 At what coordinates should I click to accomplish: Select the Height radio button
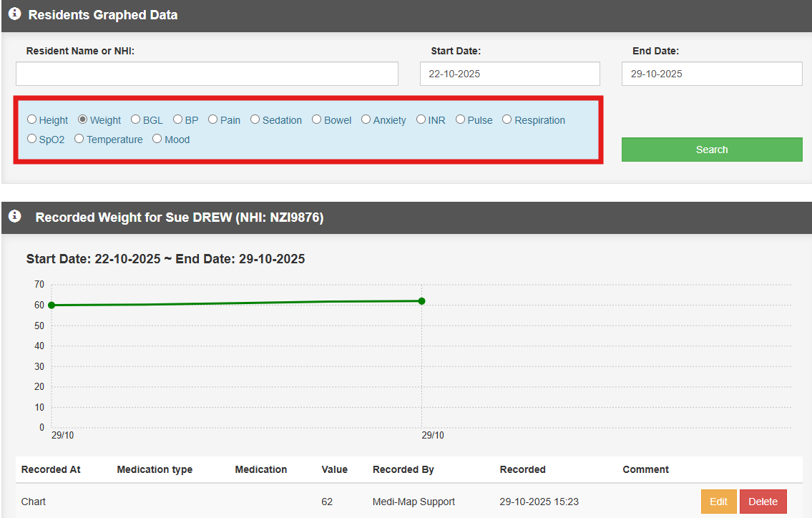coord(32,120)
